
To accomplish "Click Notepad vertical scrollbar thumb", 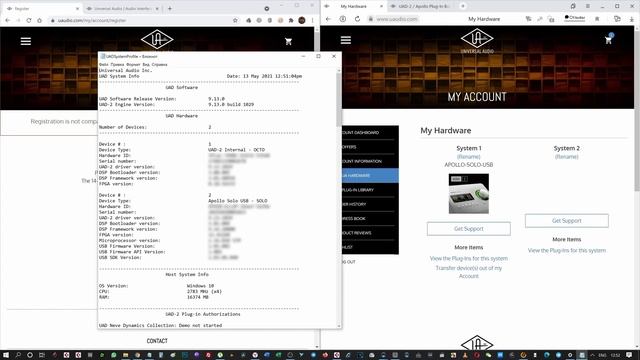I will coord(339,99).
